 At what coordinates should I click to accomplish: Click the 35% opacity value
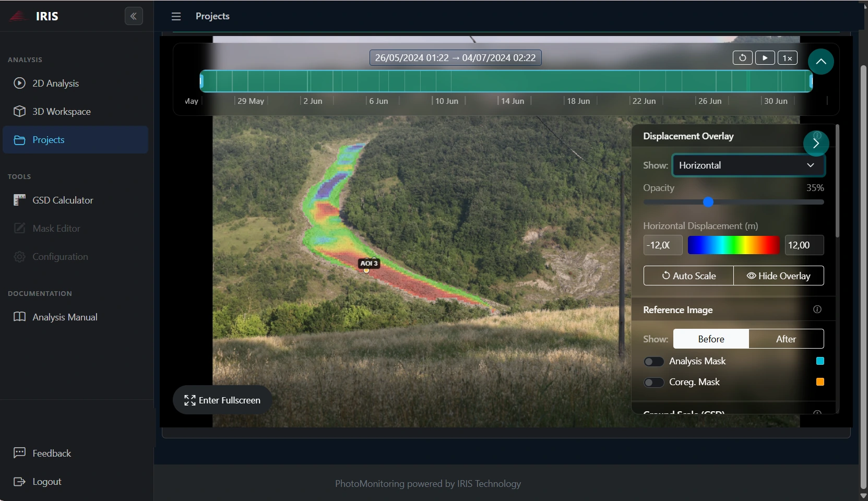815,188
